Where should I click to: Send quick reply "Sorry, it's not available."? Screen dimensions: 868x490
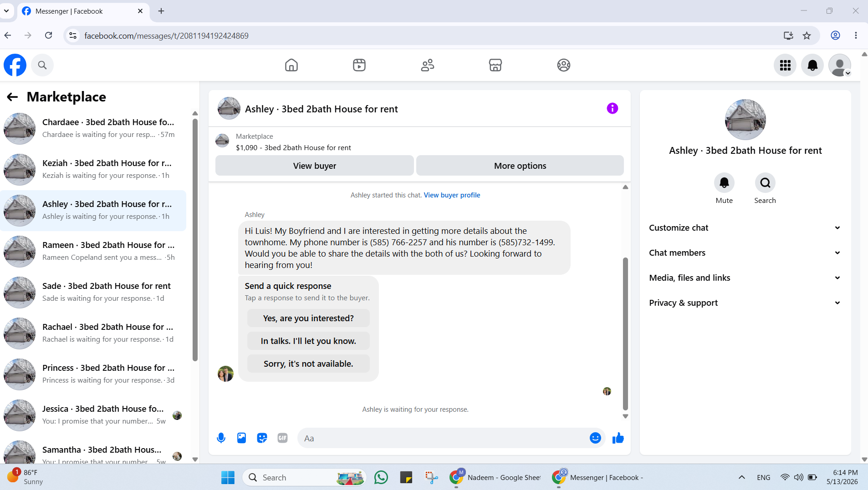pyautogui.click(x=308, y=364)
